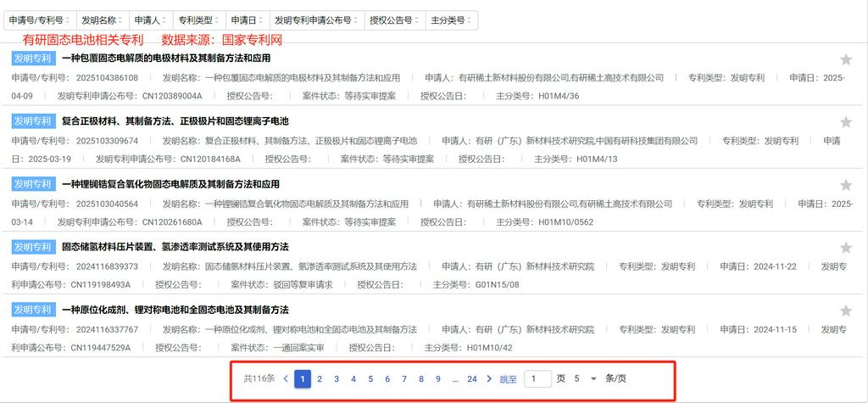Viewport: 868px width, 403px height.
Task: Sort by 发明名称 column
Action: pos(103,20)
